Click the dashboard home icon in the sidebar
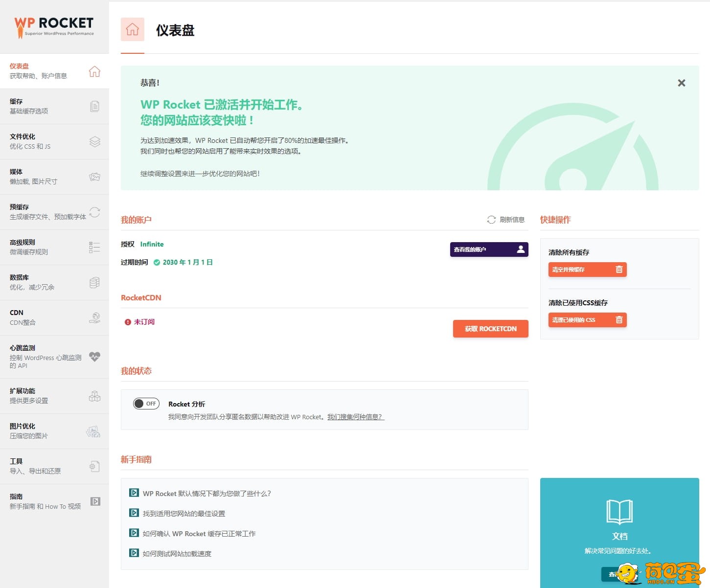Image resolution: width=710 pixels, height=588 pixels. pyautogui.click(x=94, y=71)
